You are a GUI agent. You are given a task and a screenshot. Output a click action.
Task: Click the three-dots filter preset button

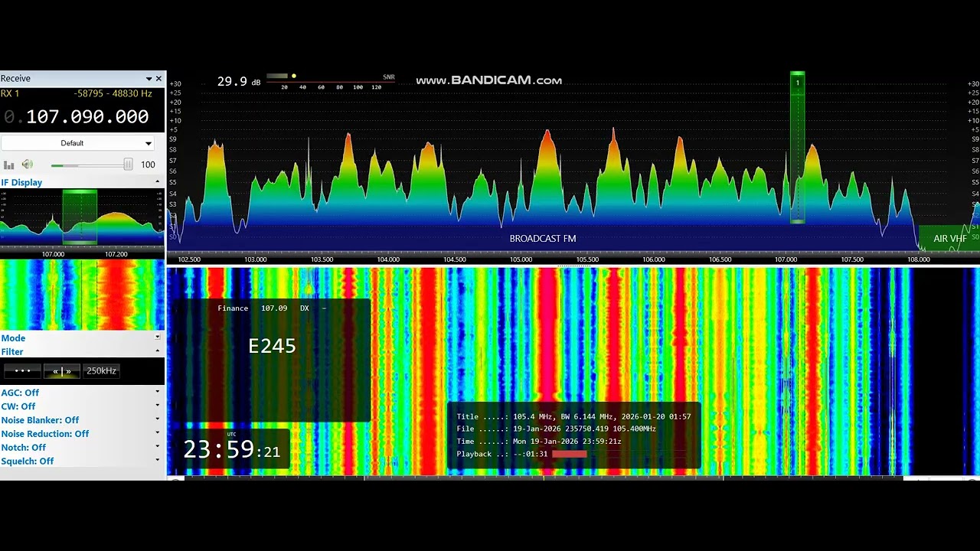click(x=22, y=370)
